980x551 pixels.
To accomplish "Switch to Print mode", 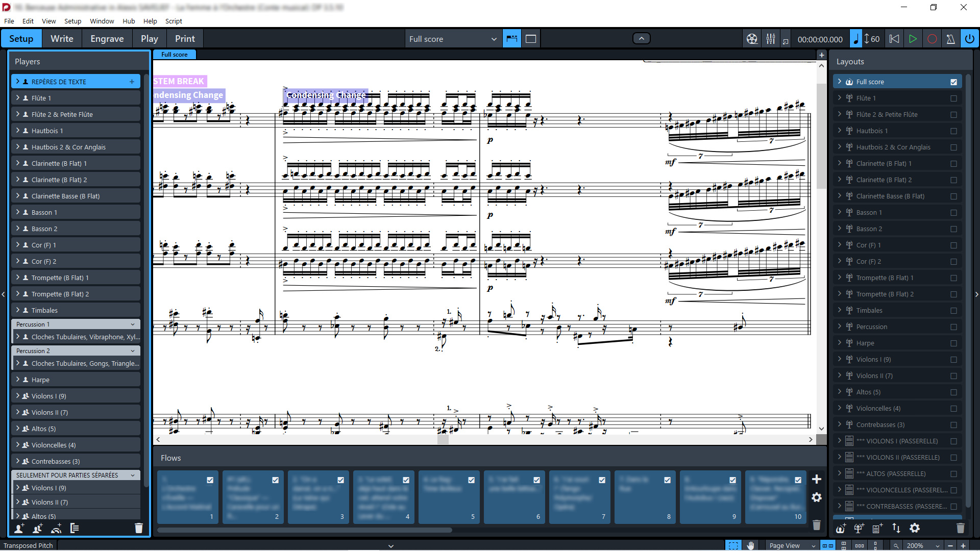I will [x=185, y=39].
